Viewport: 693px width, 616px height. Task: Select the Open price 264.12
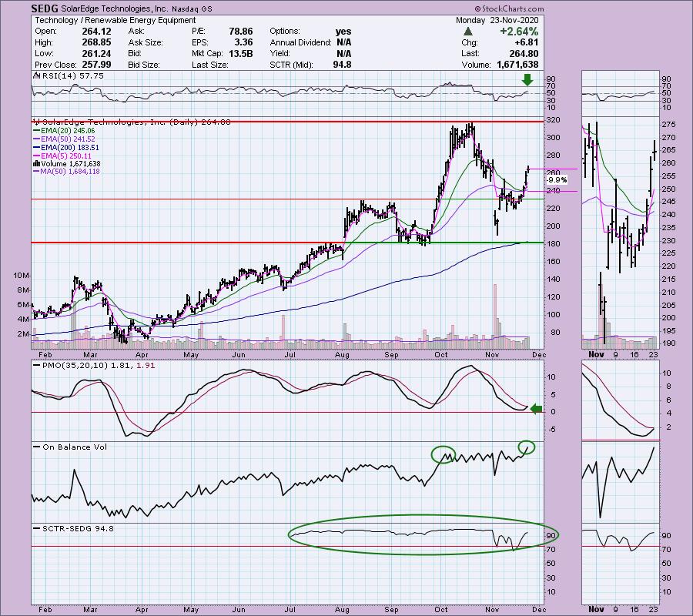[x=96, y=32]
